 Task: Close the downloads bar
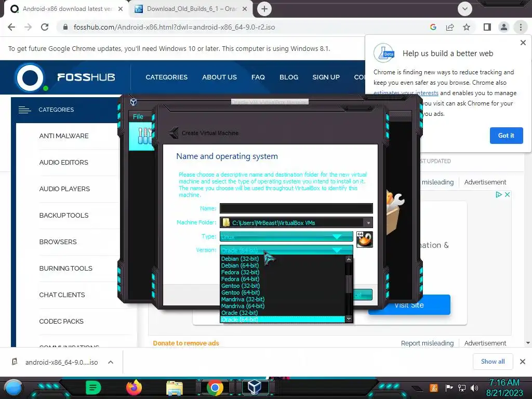tap(523, 362)
